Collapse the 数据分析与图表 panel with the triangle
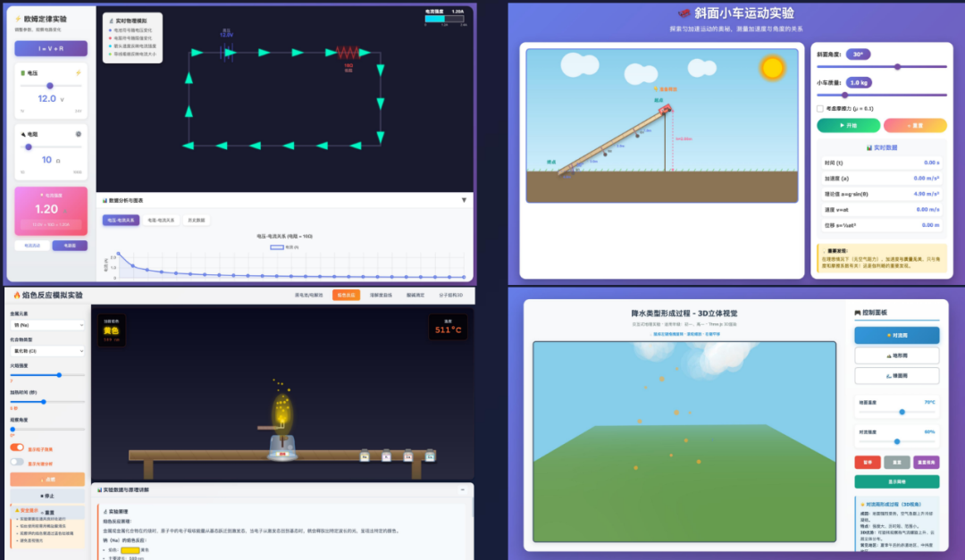965x560 pixels. tap(464, 200)
